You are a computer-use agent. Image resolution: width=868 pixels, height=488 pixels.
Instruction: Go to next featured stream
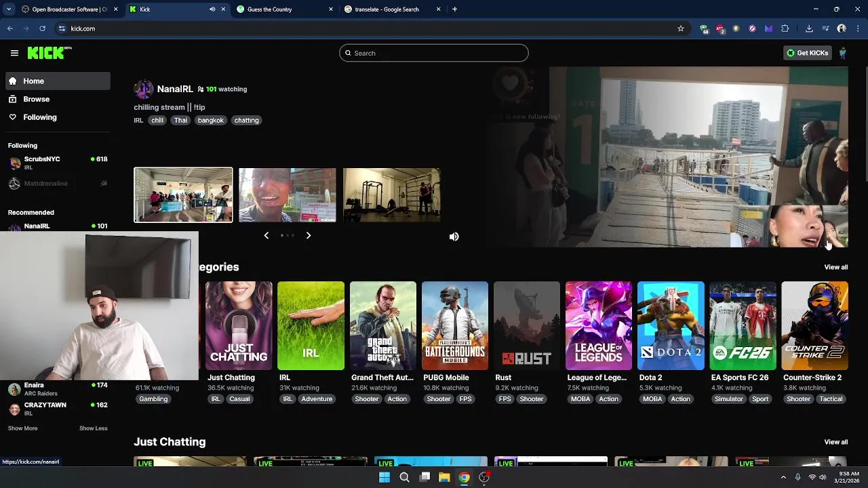[309, 235]
